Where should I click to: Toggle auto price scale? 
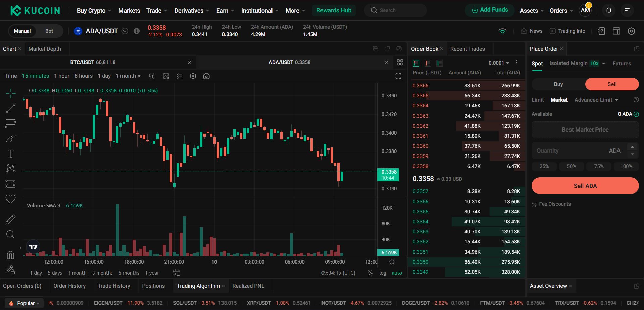[x=397, y=273]
